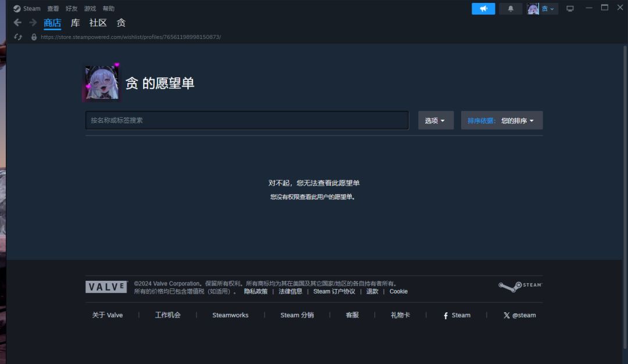Open the 礼物卡 link
Image resolution: width=628 pixels, height=364 pixels.
[400, 315]
